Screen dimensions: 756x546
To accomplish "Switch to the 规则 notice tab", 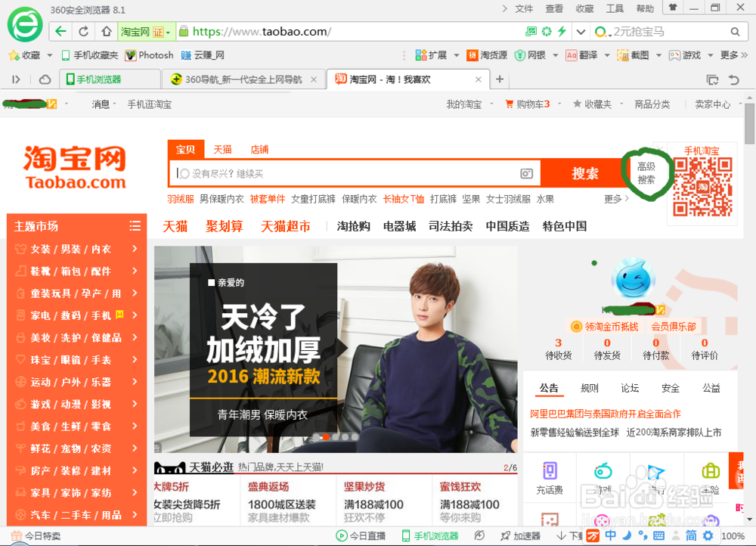I will (590, 388).
